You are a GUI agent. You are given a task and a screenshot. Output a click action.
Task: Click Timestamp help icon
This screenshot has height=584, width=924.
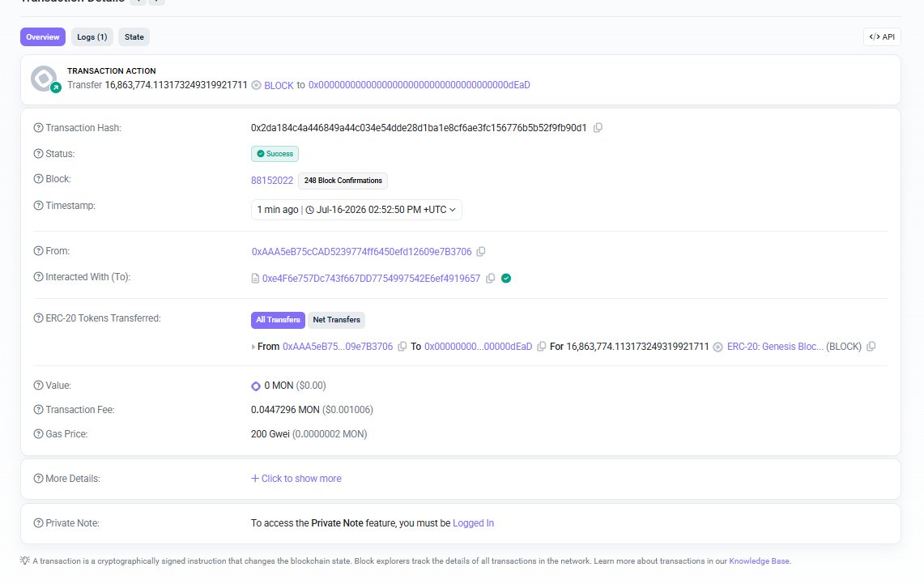click(38, 206)
